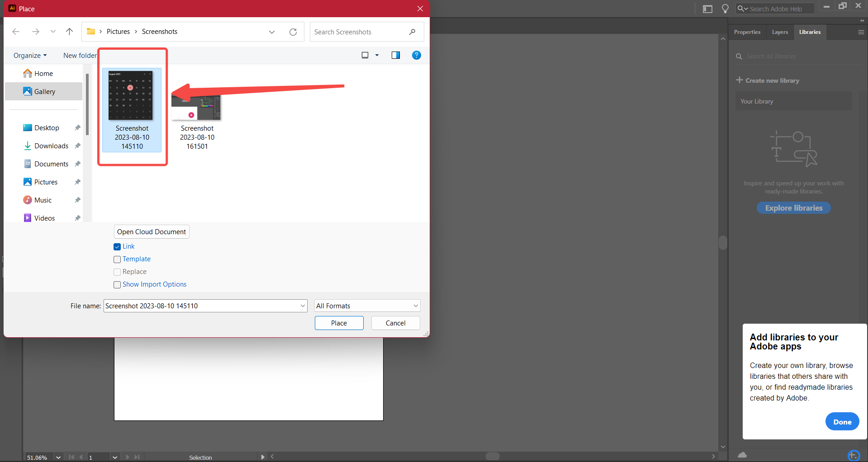Select Gallery in the navigation pane

[x=43, y=91]
